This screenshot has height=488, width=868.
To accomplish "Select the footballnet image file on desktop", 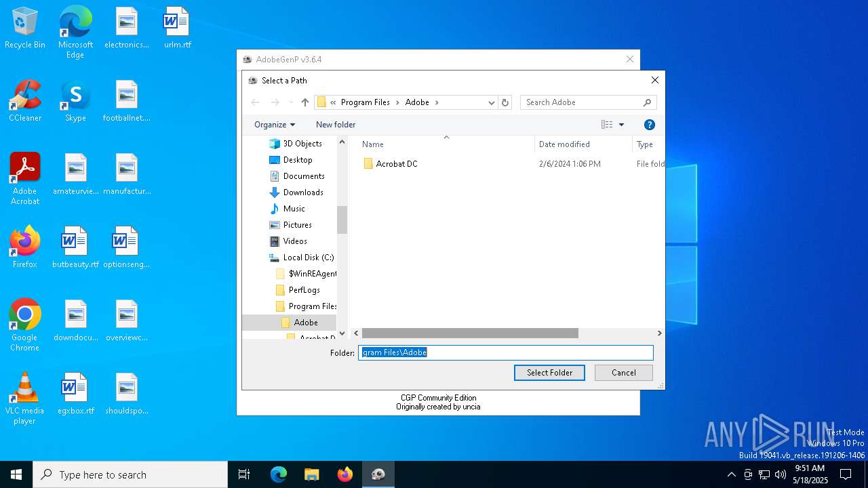I will [127, 102].
